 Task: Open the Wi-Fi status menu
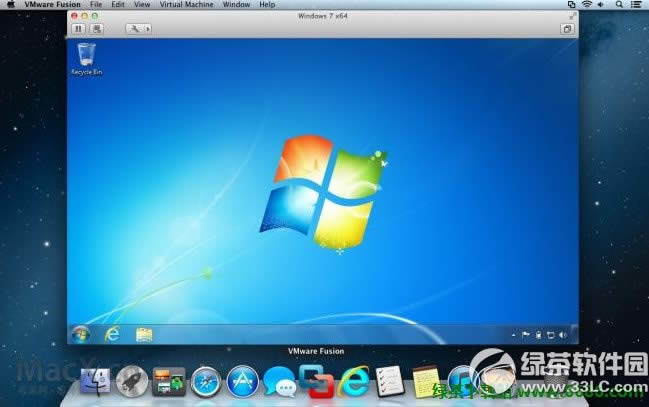[587, 5]
